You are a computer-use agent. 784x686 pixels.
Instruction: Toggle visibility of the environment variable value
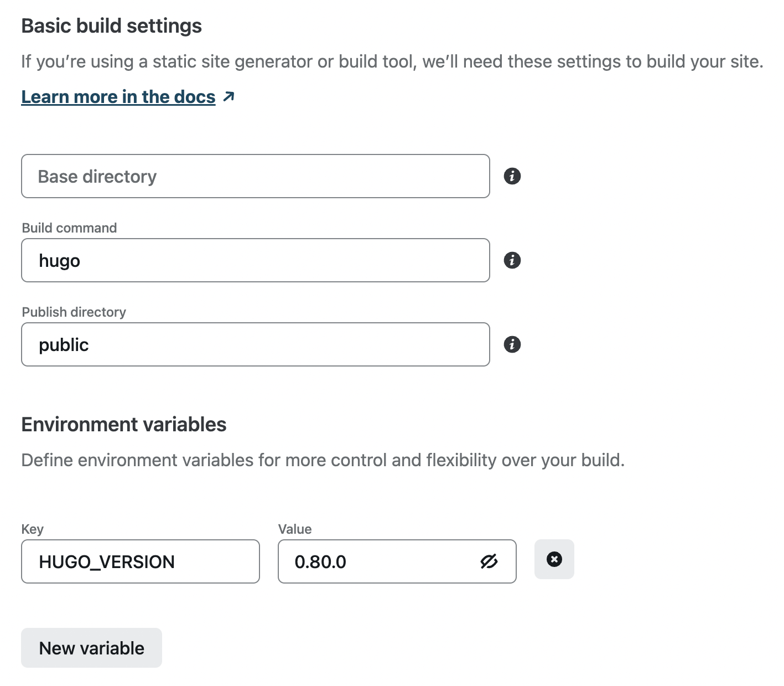489,561
